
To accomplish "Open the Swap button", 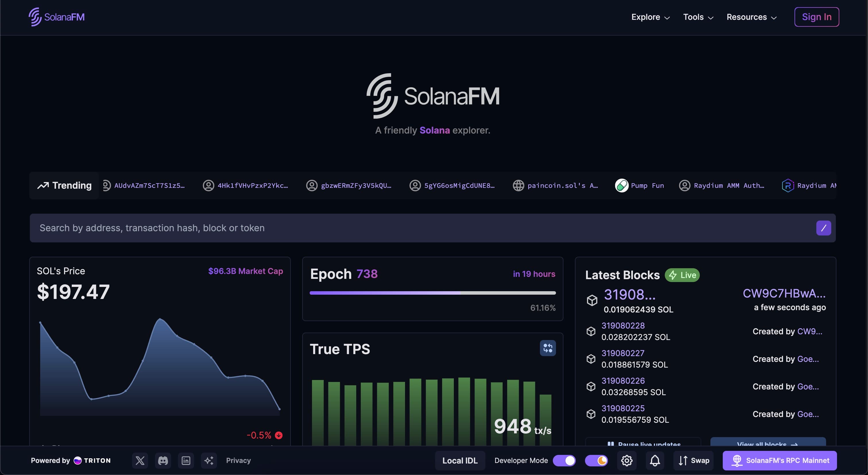I will [693, 461].
